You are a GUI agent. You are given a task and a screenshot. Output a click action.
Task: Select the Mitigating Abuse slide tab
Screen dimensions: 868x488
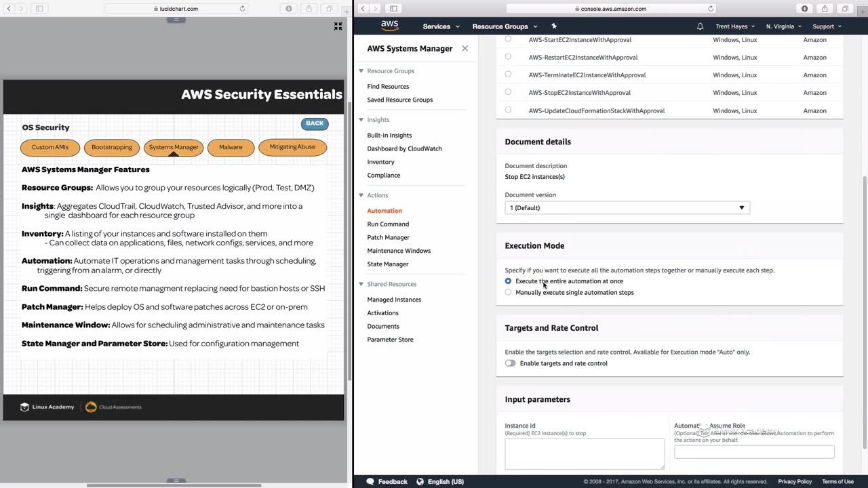pos(292,147)
